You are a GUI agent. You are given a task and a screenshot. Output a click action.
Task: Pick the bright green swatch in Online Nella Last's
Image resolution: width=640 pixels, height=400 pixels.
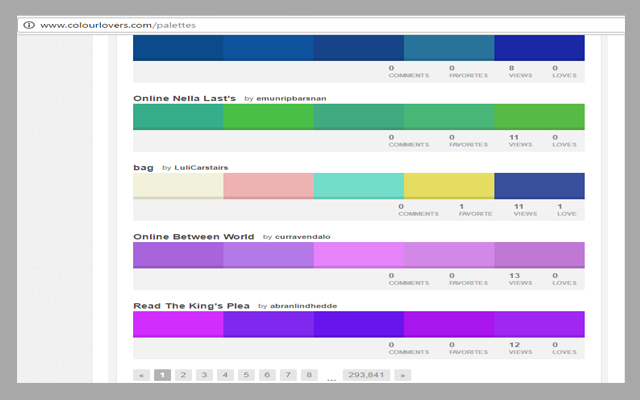(268, 117)
